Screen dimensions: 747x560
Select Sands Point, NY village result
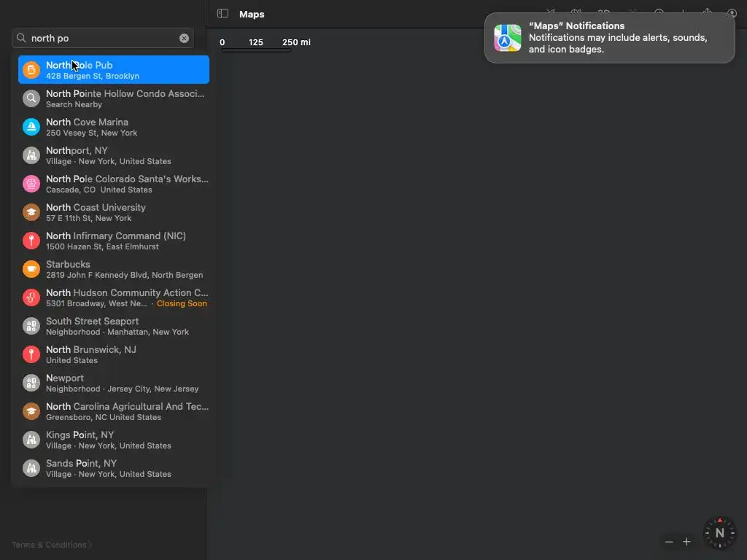(113, 468)
